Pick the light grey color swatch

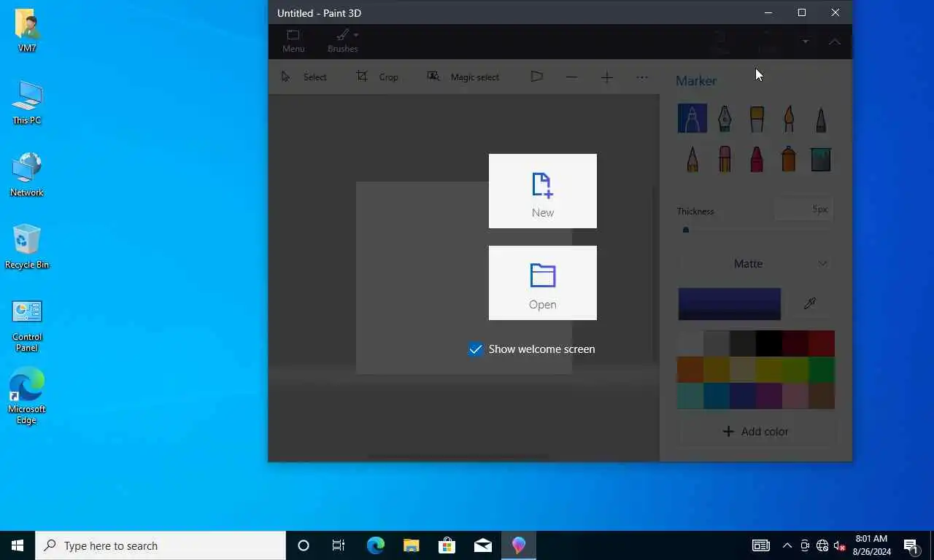717,343
